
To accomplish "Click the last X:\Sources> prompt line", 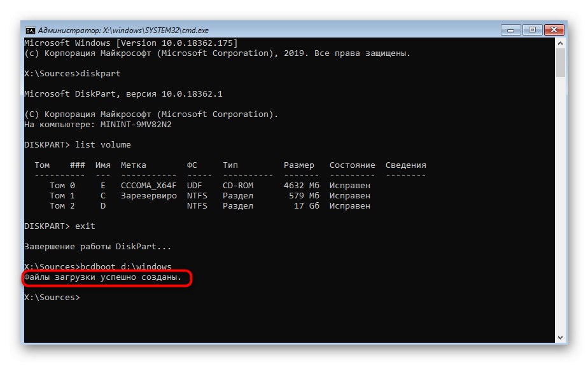I will 52,298.
